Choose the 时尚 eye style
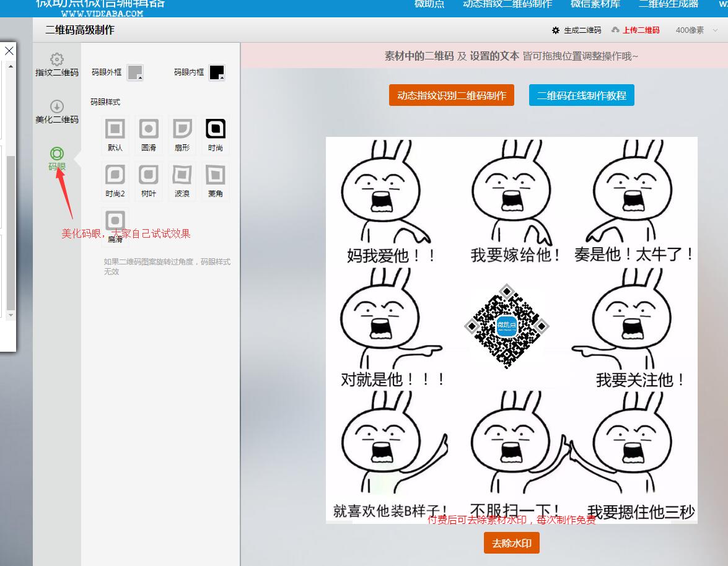 [x=216, y=134]
